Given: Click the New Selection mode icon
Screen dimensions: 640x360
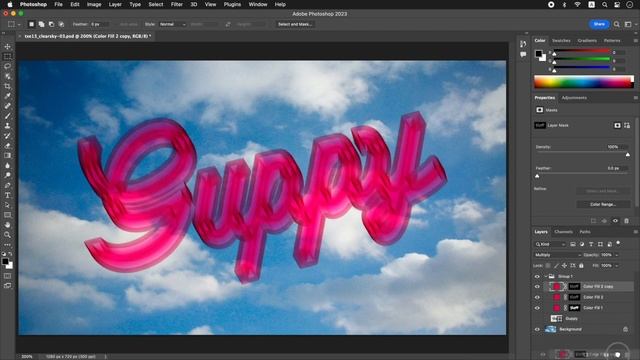Looking at the screenshot, I should coord(31,24).
